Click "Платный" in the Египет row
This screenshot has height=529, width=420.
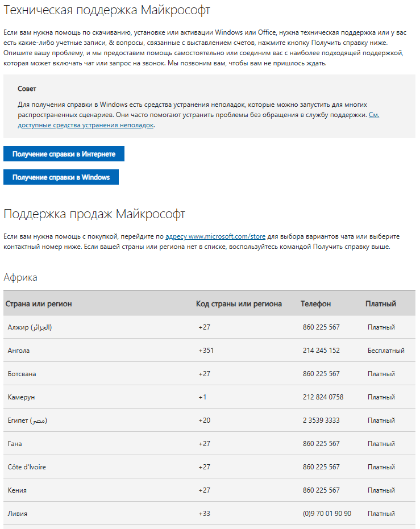[x=381, y=420]
